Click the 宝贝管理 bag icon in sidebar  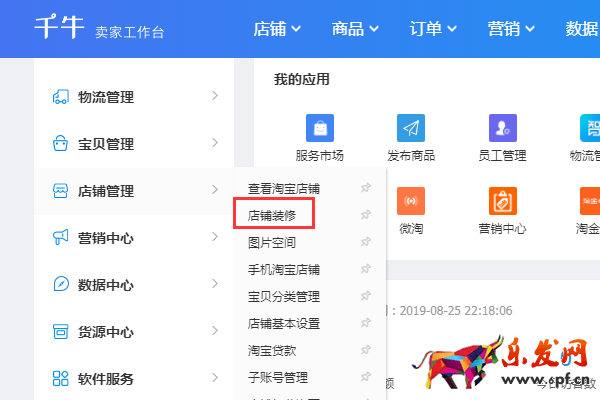[60, 144]
